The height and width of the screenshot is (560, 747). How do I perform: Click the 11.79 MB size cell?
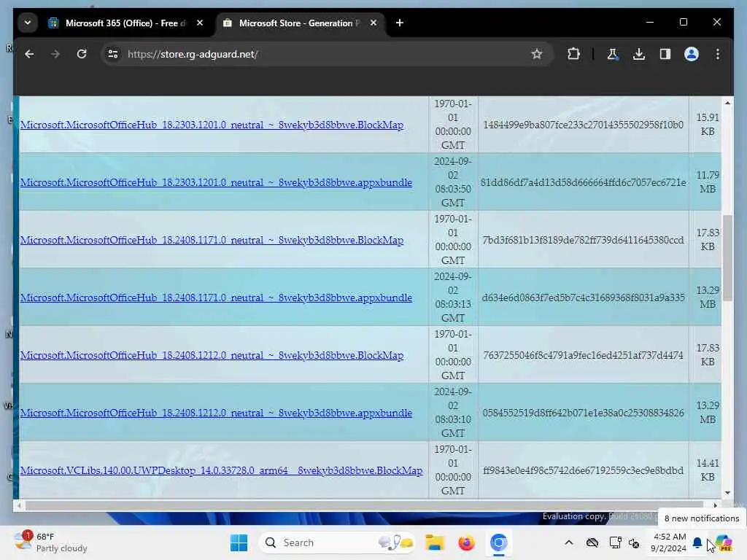click(708, 182)
